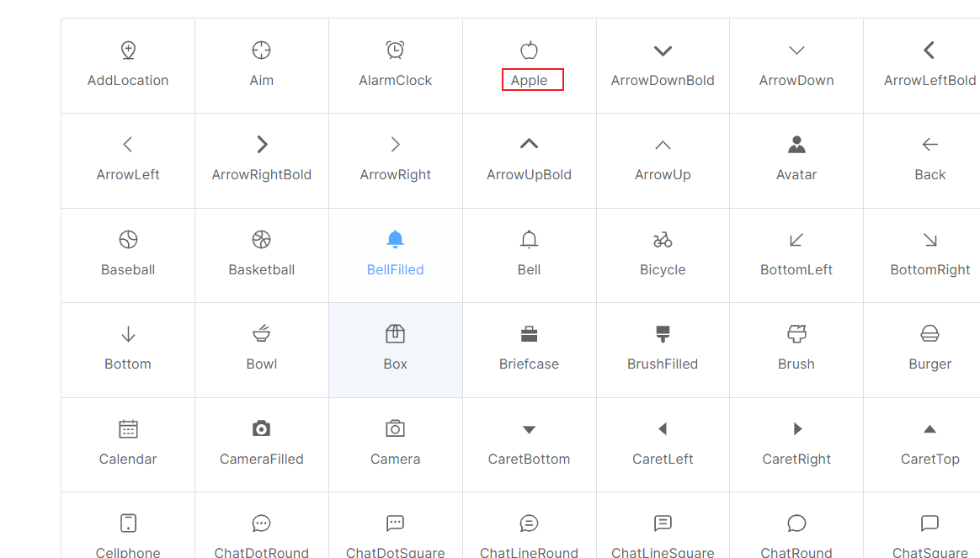The height and width of the screenshot is (558, 980).
Task: Click the AlarmClock icon
Action: [395, 50]
